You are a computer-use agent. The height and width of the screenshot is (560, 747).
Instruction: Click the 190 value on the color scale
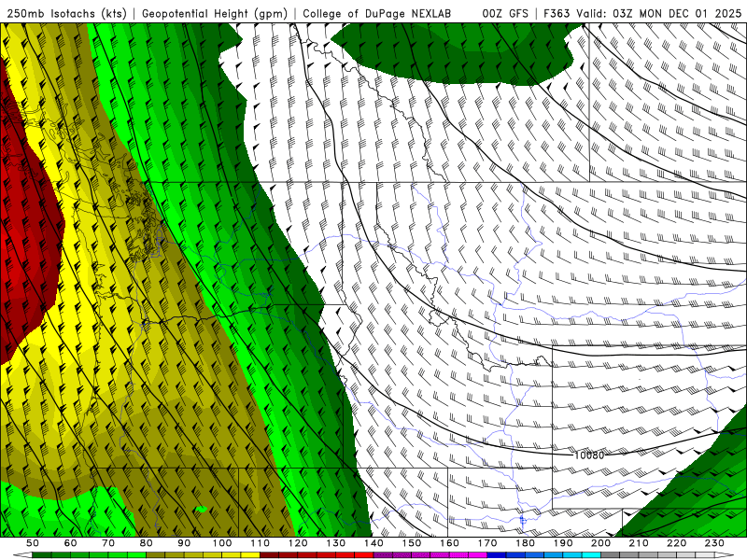[x=563, y=543]
